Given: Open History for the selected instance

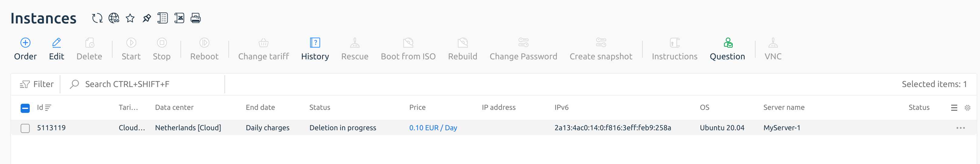Looking at the screenshot, I should 315,49.
